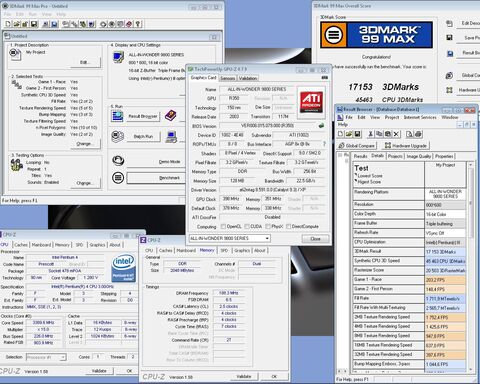Click Edit button in Project Description
The image size is (480, 384).
tap(85, 62)
